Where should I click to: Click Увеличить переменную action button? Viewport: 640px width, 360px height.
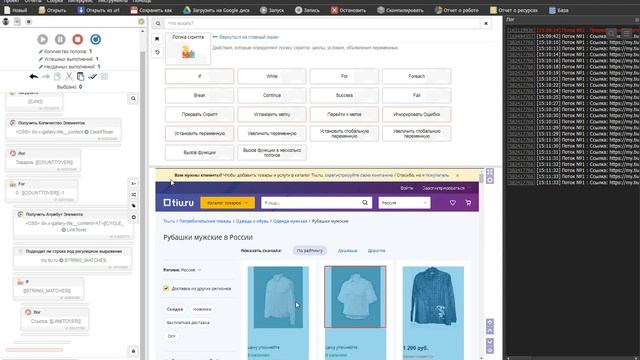point(272,133)
